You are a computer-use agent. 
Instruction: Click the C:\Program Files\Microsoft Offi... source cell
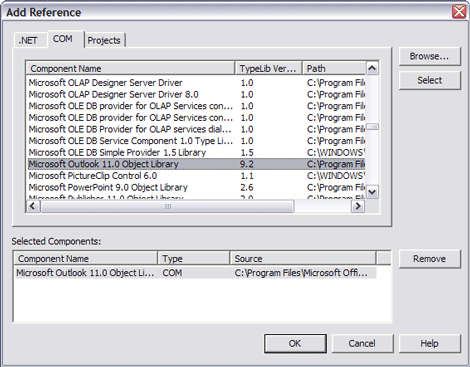301,273
